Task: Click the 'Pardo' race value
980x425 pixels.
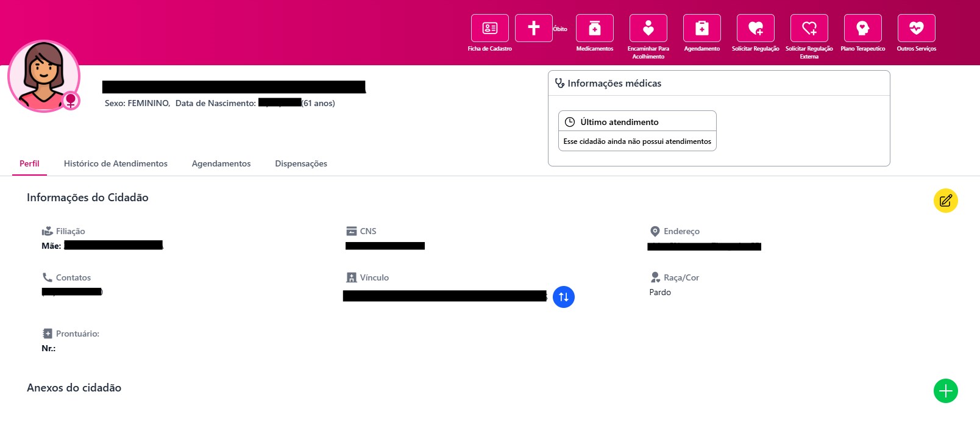Action: click(x=660, y=292)
